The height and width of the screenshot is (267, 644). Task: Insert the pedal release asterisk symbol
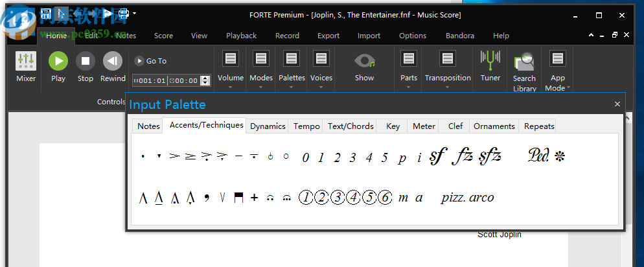559,156
